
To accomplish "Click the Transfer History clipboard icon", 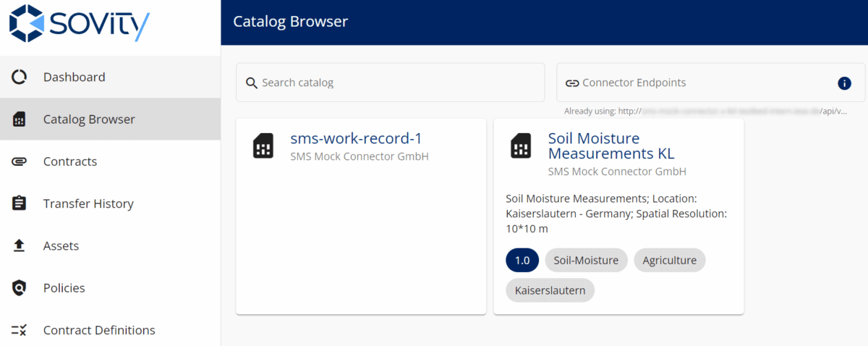I will coord(20,203).
